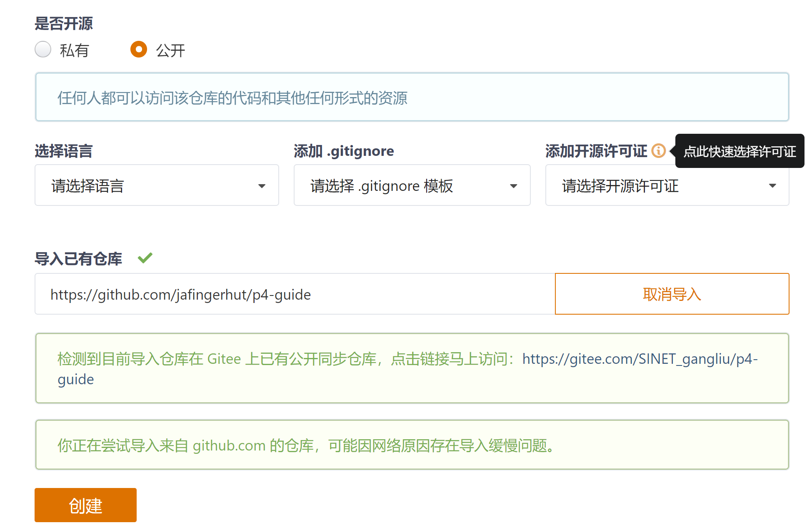Click the github.com slow import warning box
The height and width of the screenshot is (528, 812).
[412, 445]
